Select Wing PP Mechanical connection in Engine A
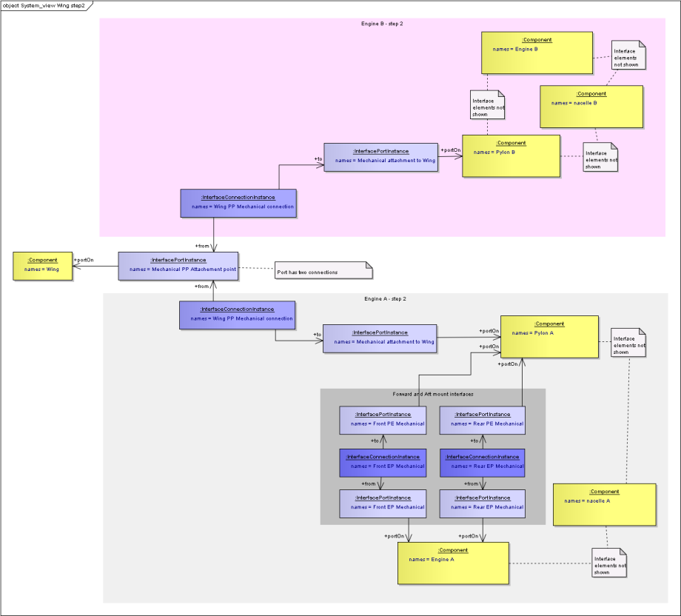 click(237, 315)
